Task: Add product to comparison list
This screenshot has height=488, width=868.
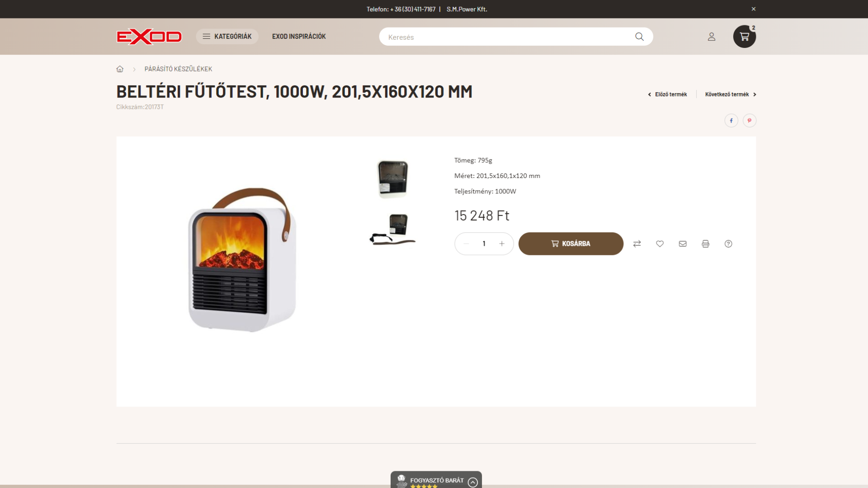Action: [x=637, y=244]
